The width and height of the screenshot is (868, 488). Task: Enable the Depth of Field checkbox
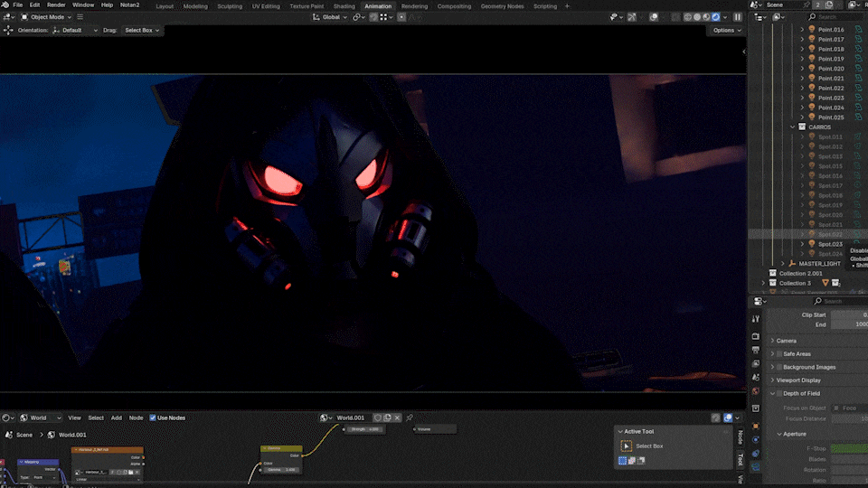click(x=779, y=393)
